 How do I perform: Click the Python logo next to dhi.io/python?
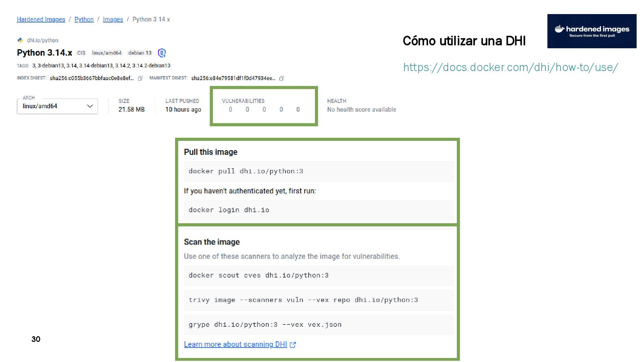tap(20, 40)
